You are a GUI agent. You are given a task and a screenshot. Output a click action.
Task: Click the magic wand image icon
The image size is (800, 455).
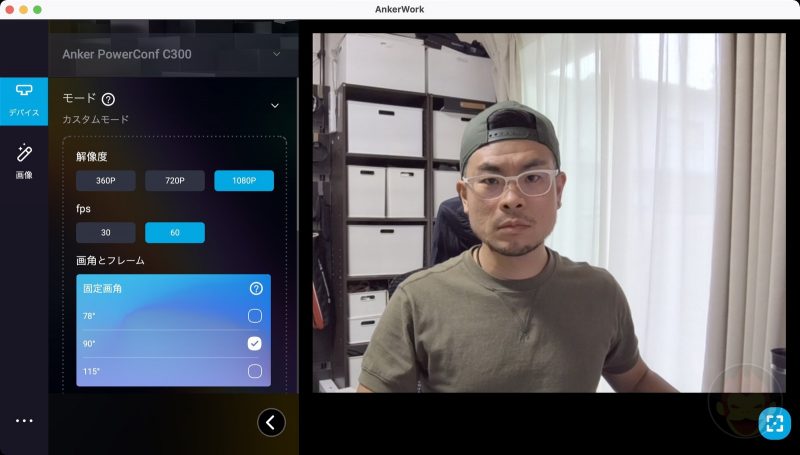(x=24, y=153)
